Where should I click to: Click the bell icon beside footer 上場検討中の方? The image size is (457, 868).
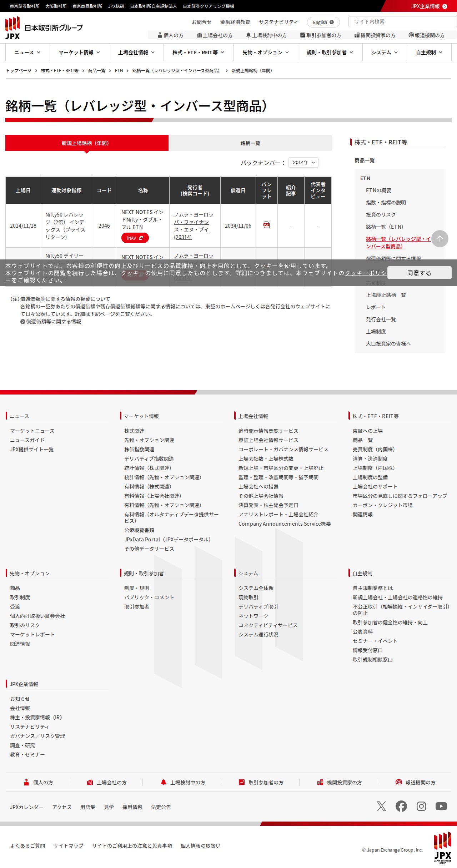pyautogui.click(x=164, y=782)
